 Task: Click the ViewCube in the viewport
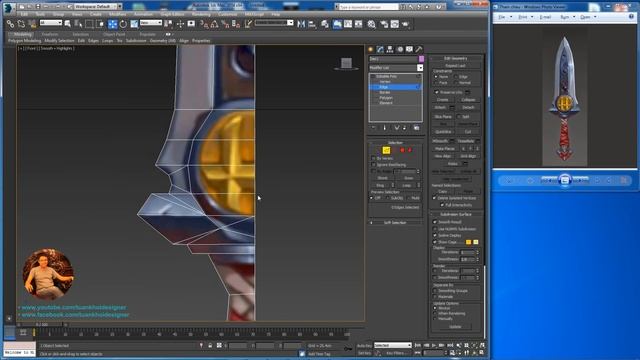coord(347,63)
